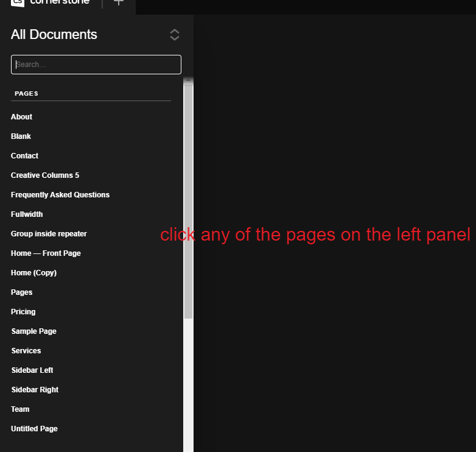This screenshot has width=476, height=452.
Task: Select the Contact page
Action: pyautogui.click(x=25, y=156)
